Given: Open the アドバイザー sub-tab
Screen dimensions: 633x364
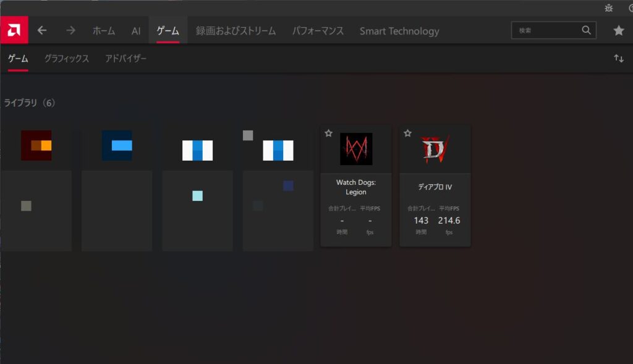Looking at the screenshot, I should coord(126,59).
